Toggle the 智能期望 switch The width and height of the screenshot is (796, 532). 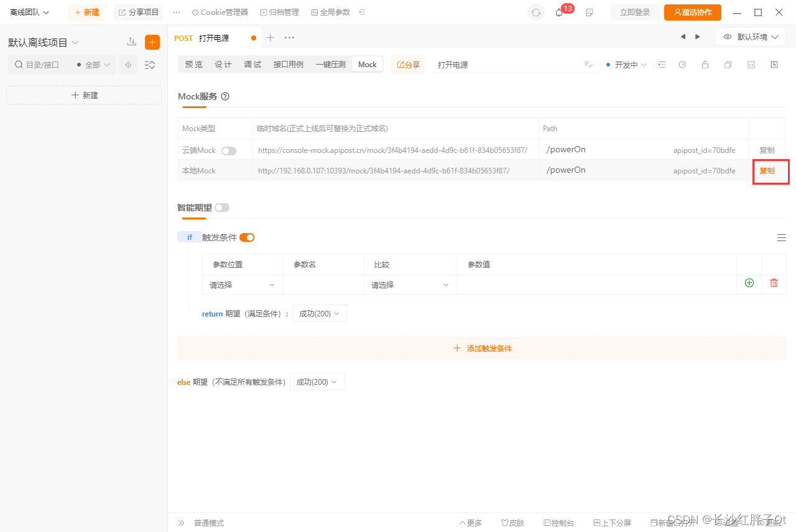(222, 208)
